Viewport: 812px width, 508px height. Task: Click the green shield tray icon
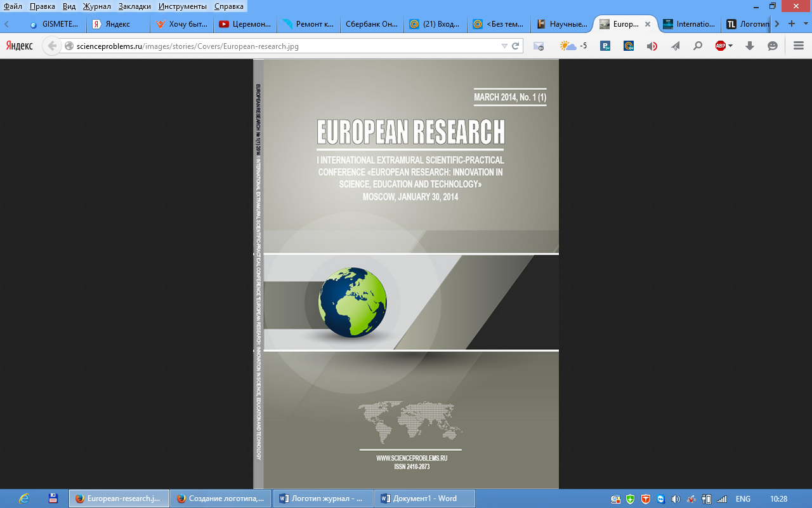point(631,498)
